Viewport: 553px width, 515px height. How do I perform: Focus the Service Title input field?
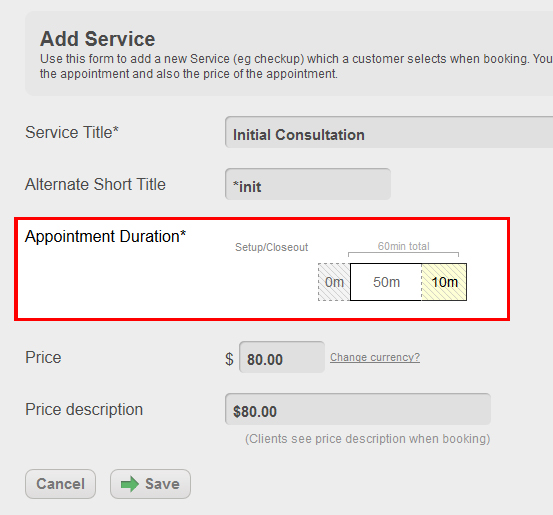389,132
